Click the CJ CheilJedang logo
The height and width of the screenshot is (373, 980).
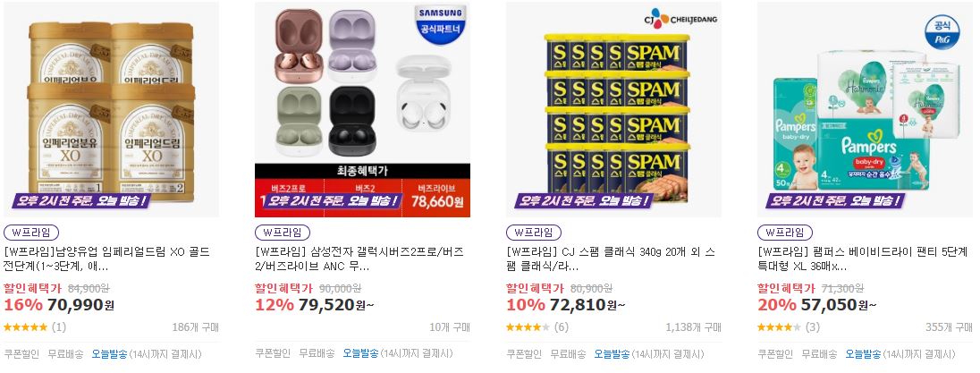(x=681, y=19)
